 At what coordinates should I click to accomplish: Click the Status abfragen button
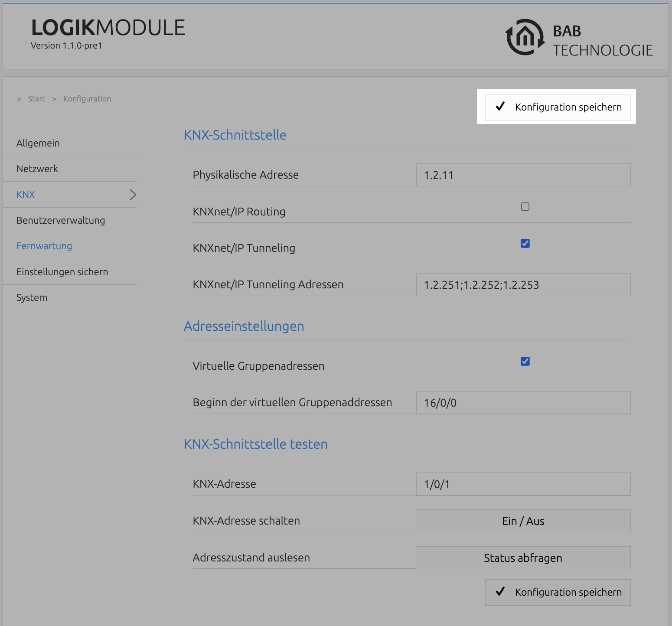(523, 558)
